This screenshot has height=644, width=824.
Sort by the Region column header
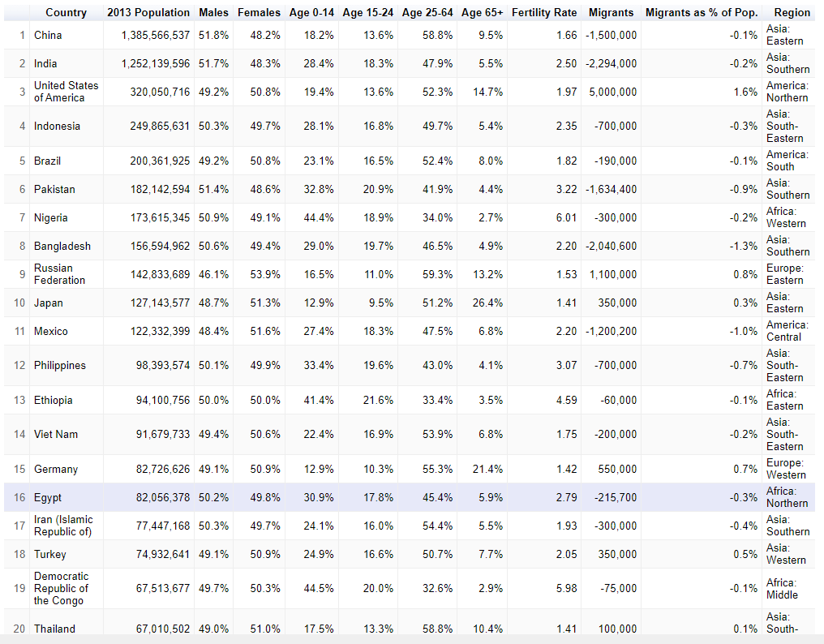(x=792, y=12)
